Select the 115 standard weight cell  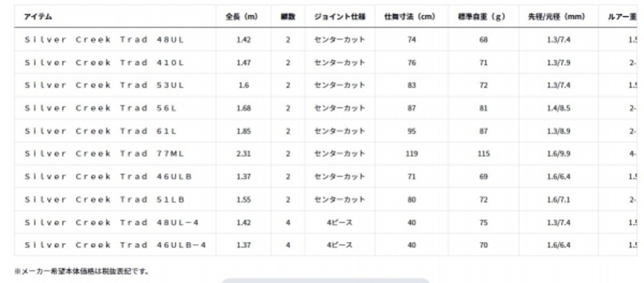(484, 154)
